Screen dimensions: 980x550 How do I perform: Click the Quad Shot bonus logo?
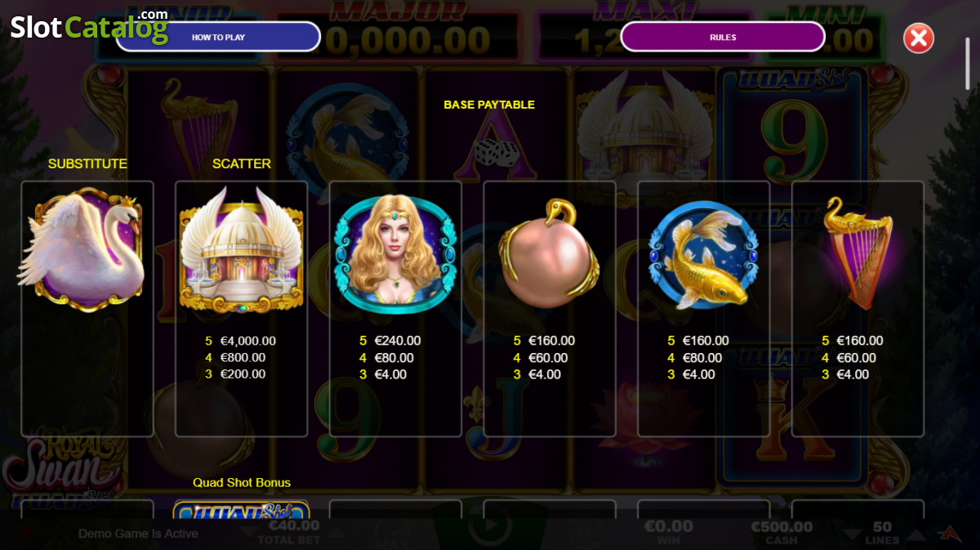coord(241,511)
